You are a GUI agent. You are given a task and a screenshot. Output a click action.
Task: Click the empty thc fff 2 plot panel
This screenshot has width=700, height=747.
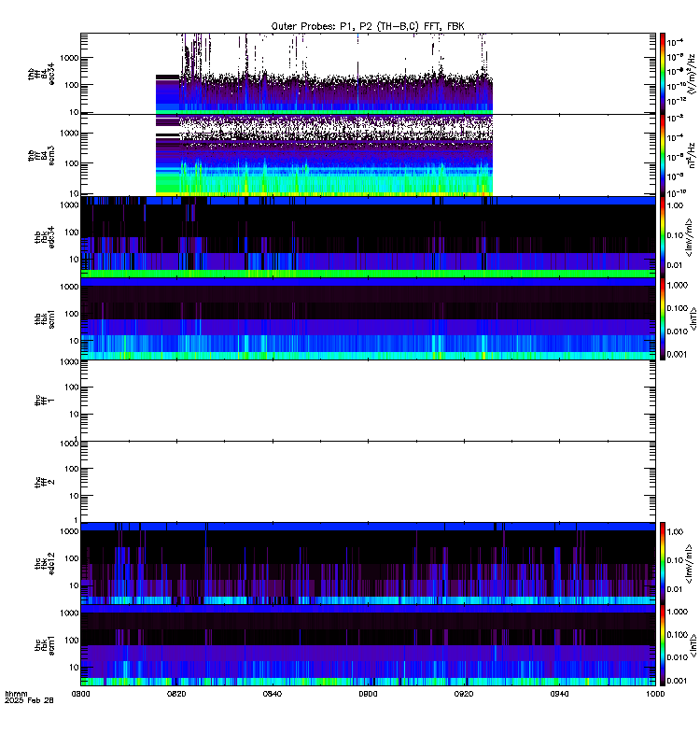tap(368, 482)
